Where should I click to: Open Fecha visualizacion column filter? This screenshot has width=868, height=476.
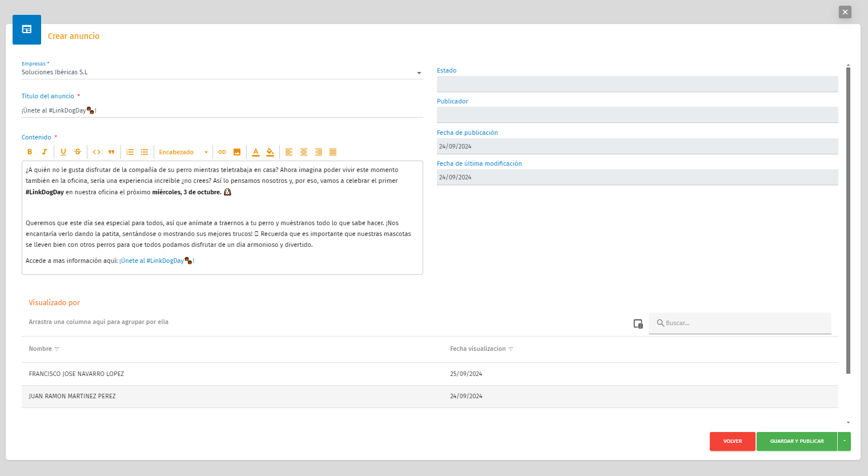pos(511,349)
